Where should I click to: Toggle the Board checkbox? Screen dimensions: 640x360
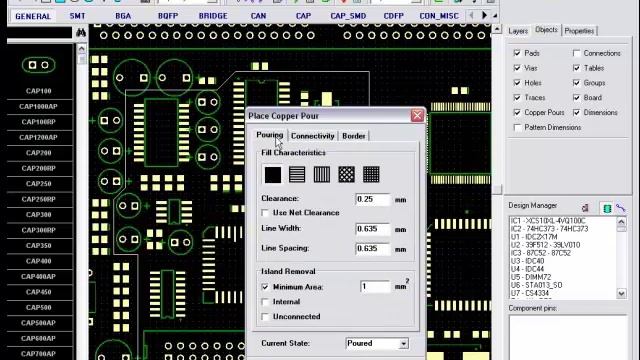(576, 98)
